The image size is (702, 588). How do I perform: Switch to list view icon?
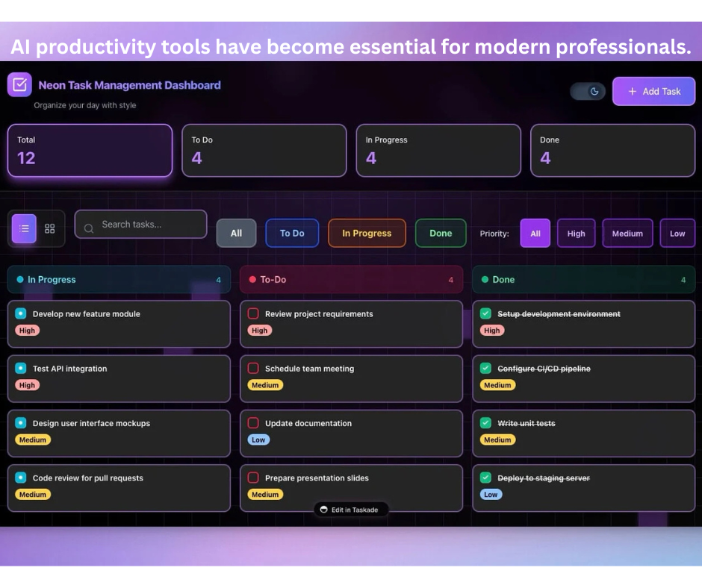point(24,228)
